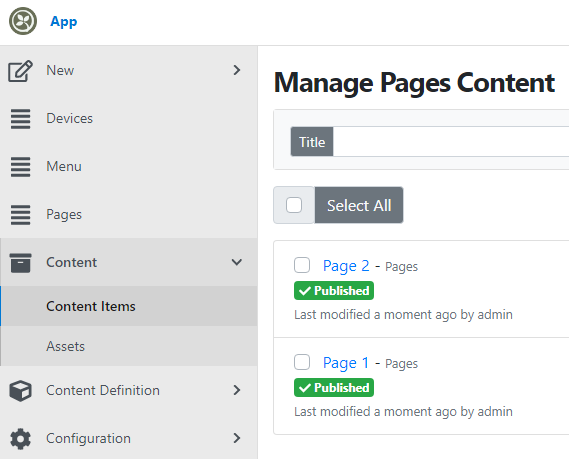Focus the Title filter input field
The image size is (569, 459).
[x=451, y=142]
